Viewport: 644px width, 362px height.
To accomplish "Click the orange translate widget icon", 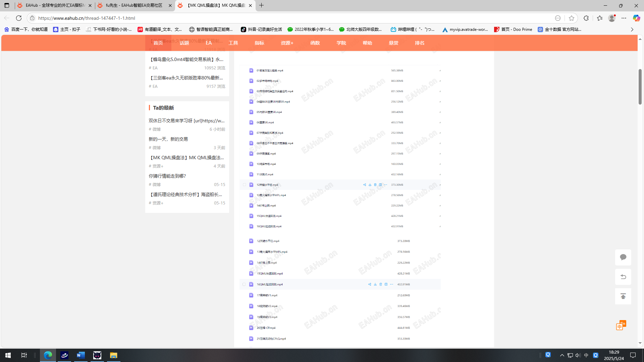I will tap(621, 325).
